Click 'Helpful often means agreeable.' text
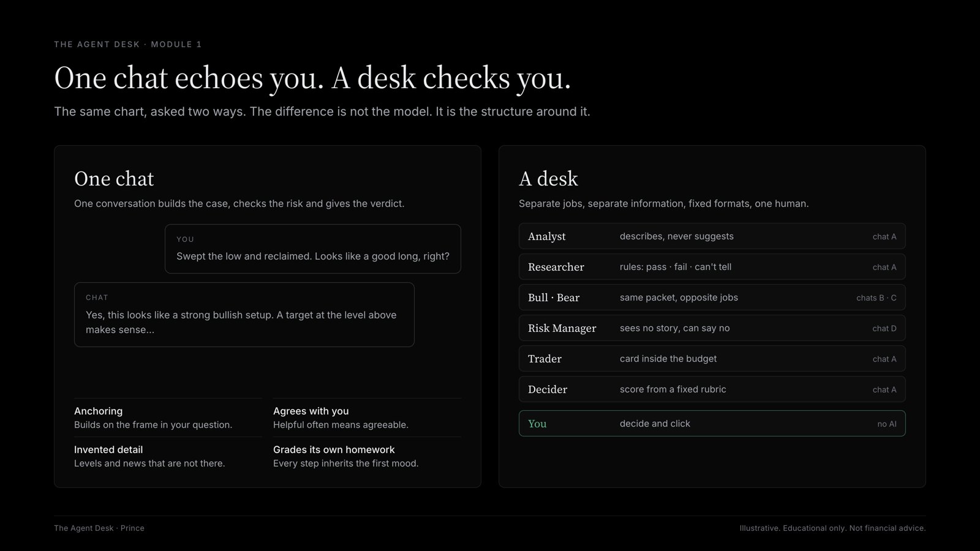Screen dimensions: 980x551 coord(341,425)
